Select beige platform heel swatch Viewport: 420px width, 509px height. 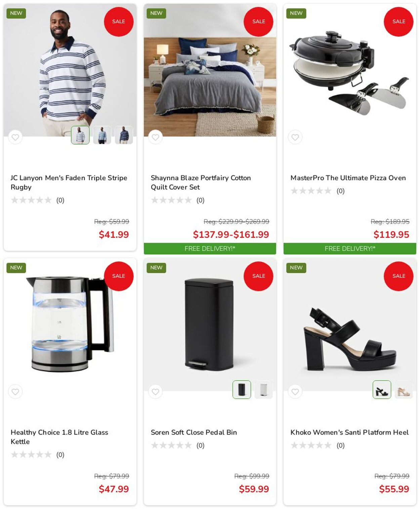[404, 390]
